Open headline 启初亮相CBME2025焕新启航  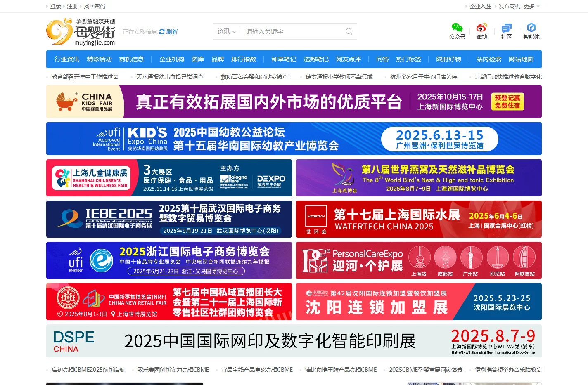click(x=88, y=370)
